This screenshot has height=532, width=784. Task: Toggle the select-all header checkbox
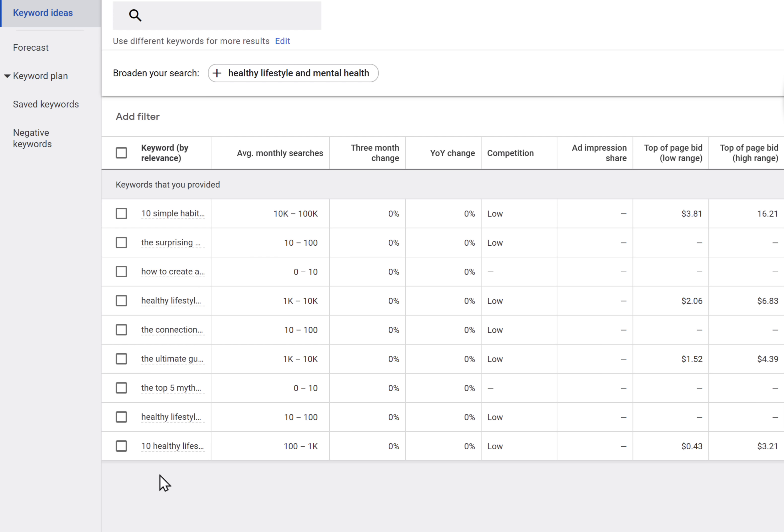pos(121,153)
